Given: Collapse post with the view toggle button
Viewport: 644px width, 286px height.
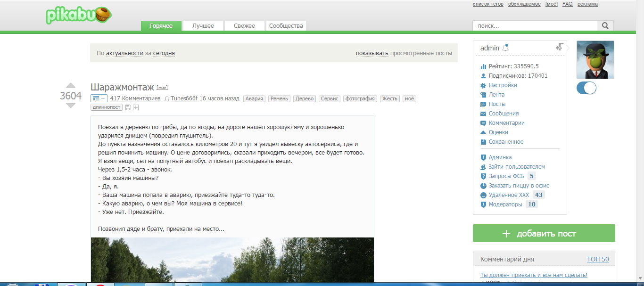Looking at the screenshot, I should [99, 98].
